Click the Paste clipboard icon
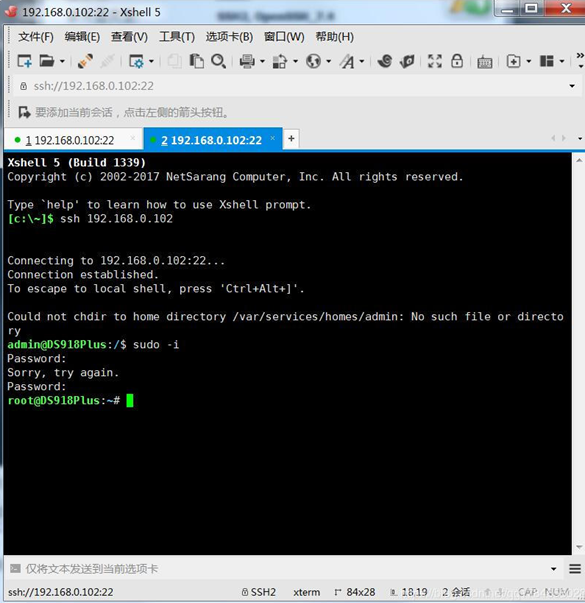Viewport: 585px width, 603px height. coord(197,61)
